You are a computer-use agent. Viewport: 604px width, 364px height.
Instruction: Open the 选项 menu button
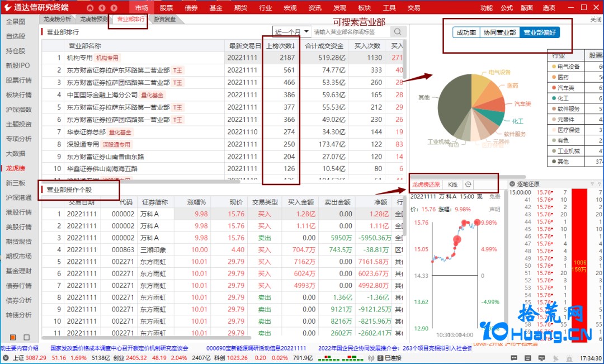point(549,8)
